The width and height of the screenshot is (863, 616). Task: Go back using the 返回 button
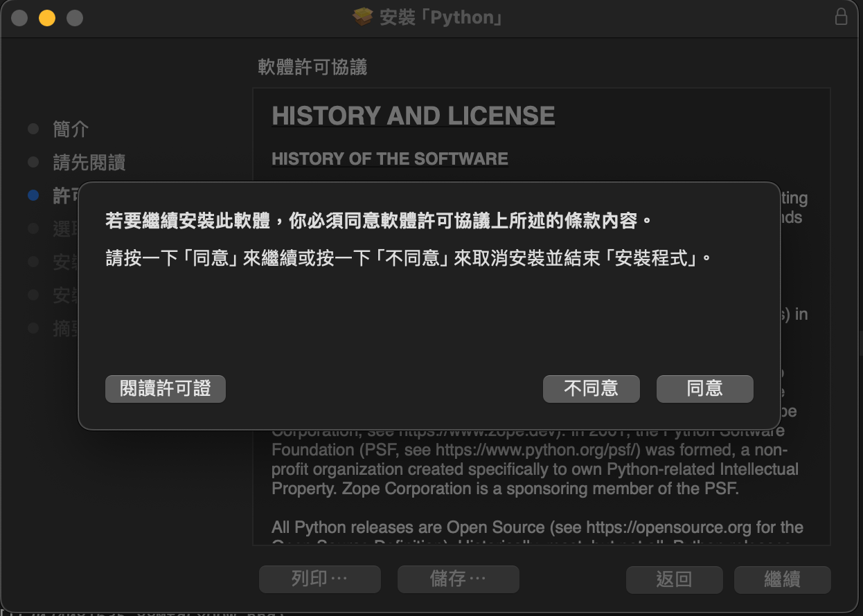click(674, 579)
